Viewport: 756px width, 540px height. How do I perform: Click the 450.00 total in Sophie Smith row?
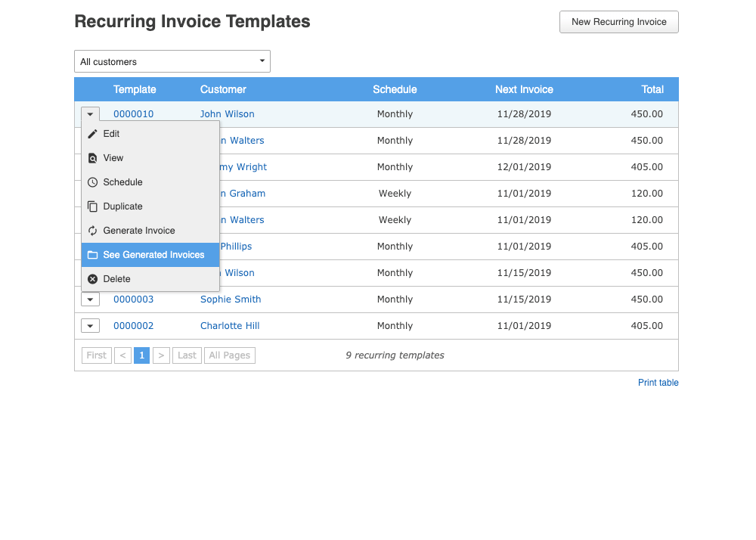pyautogui.click(x=647, y=299)
